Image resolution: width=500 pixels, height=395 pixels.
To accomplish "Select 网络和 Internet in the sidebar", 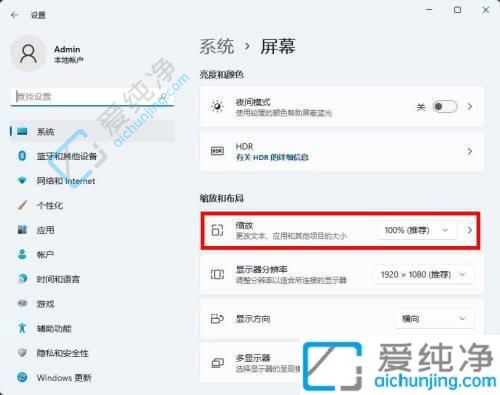I will point(92,181).
